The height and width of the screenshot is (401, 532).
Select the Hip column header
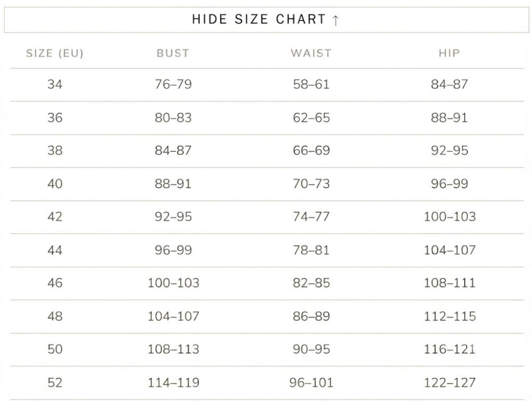[x=449, y=53]
